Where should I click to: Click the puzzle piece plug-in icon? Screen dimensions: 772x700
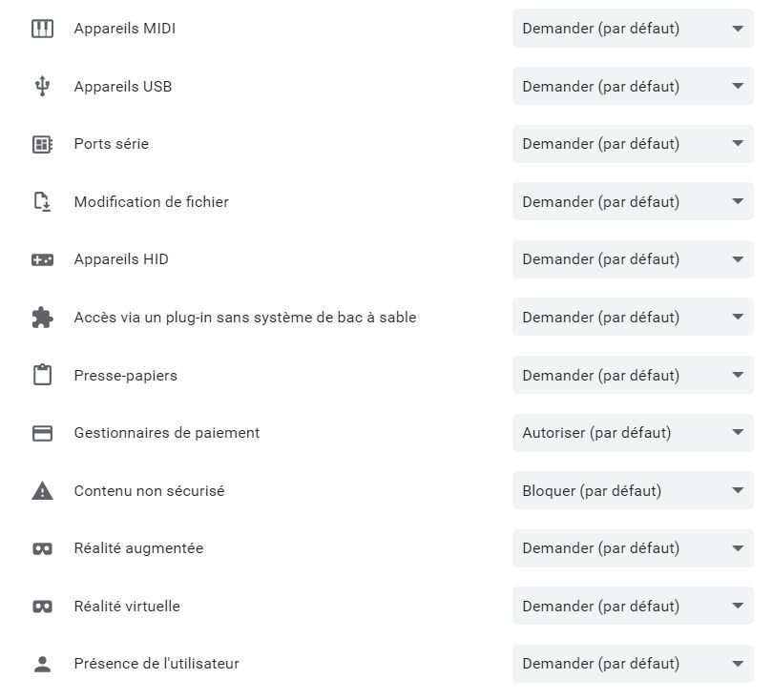coord(42,318)
